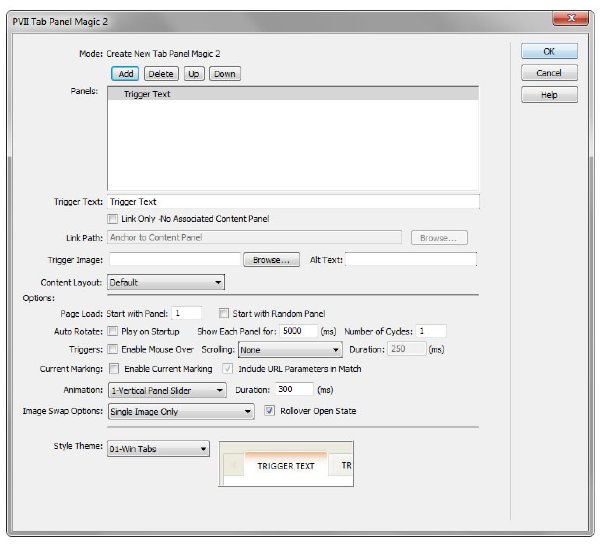This screenshot has height=547, width=600.
Task: Open the Content Layout dropdown
Action: 166,282
